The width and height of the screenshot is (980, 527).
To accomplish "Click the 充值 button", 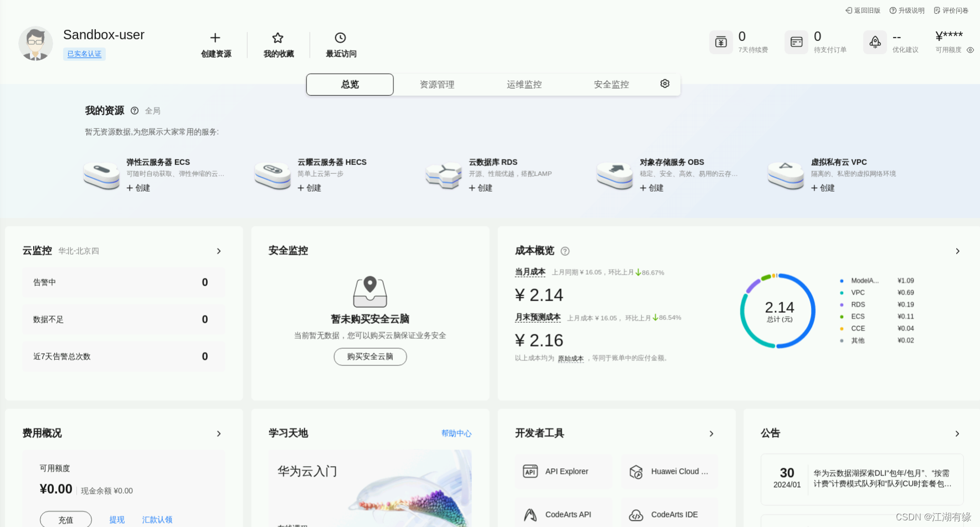I will pyautogui.click(x=66, y=520).
